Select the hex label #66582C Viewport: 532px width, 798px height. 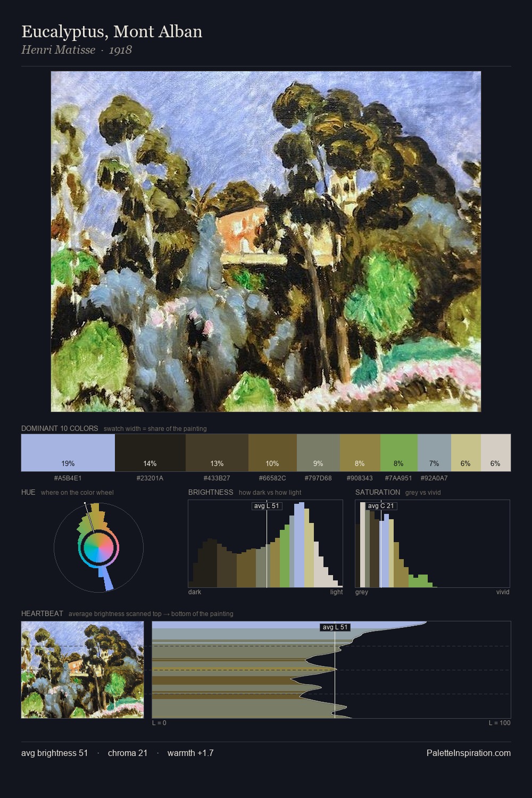tap(272, 478)
